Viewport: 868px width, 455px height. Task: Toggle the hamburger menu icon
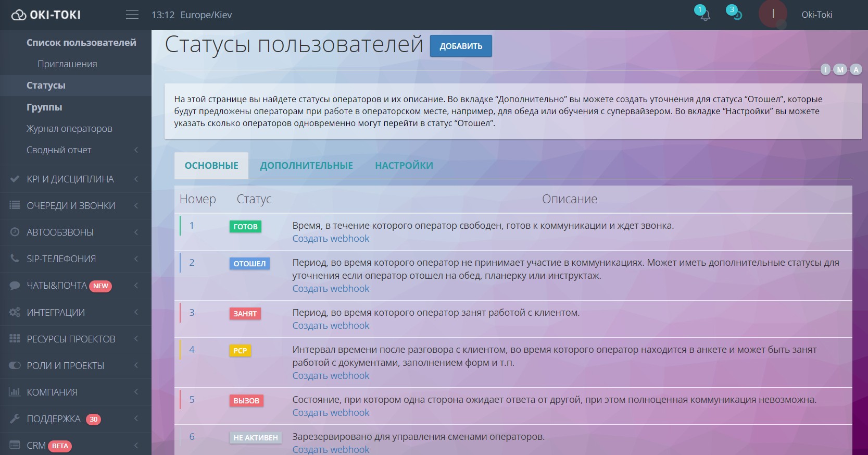coord(132,15)
